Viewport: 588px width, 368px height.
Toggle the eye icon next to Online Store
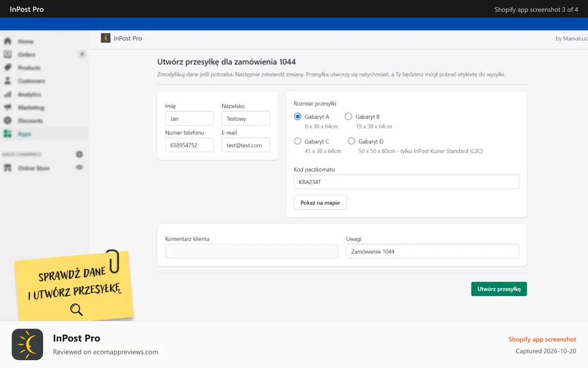[79, 167]
